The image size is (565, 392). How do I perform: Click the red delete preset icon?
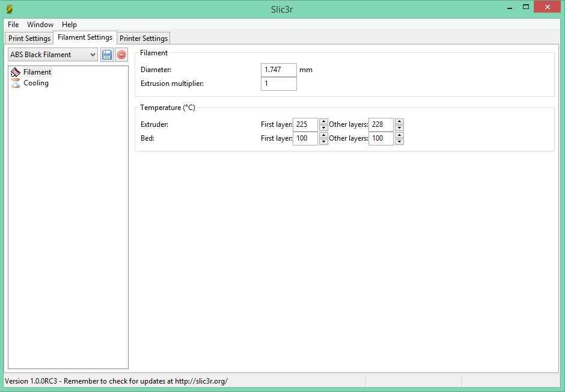121,55
